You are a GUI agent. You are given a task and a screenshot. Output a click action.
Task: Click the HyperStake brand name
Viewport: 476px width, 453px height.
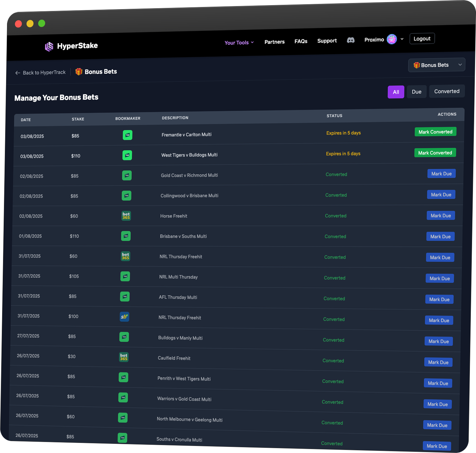(x=77, y=46)
